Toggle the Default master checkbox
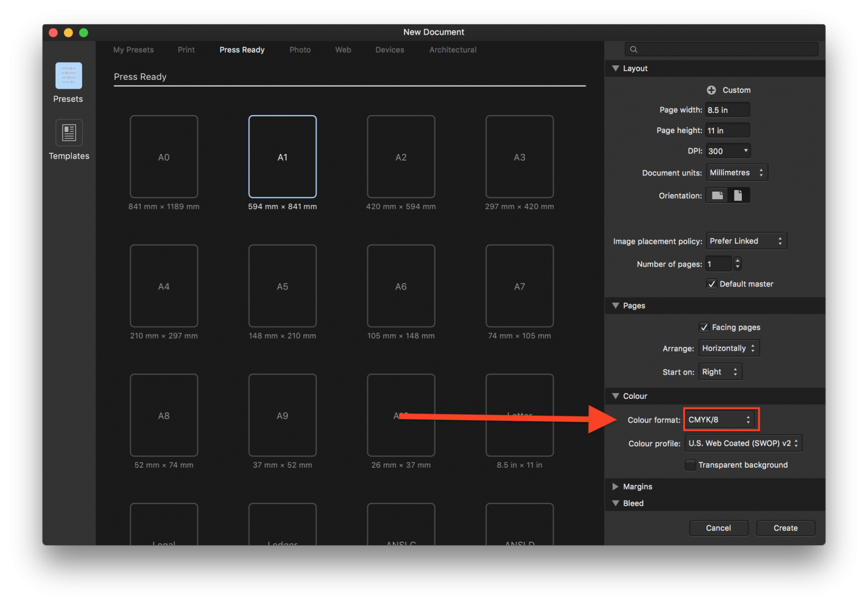This screenshot has height=606, width=868. (x=712, y=284)
